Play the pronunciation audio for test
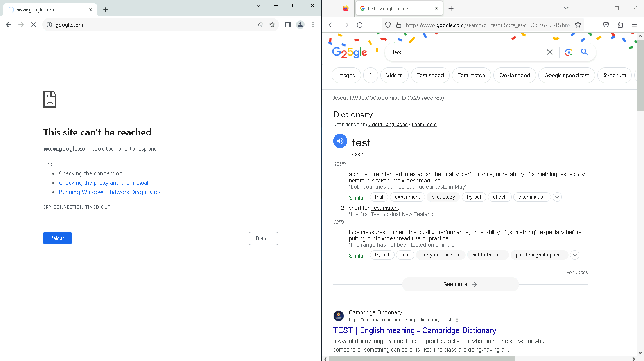Viewport: 644px width, 361px height. (340, 141)
